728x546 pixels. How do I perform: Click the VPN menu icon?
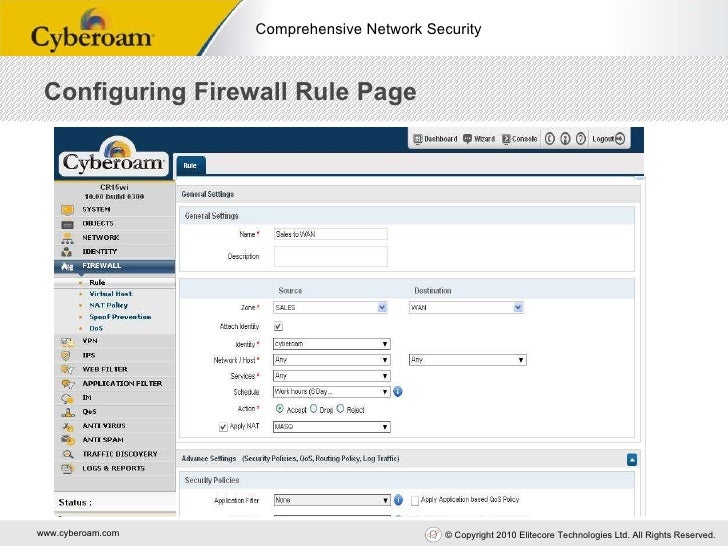point(67,342)
